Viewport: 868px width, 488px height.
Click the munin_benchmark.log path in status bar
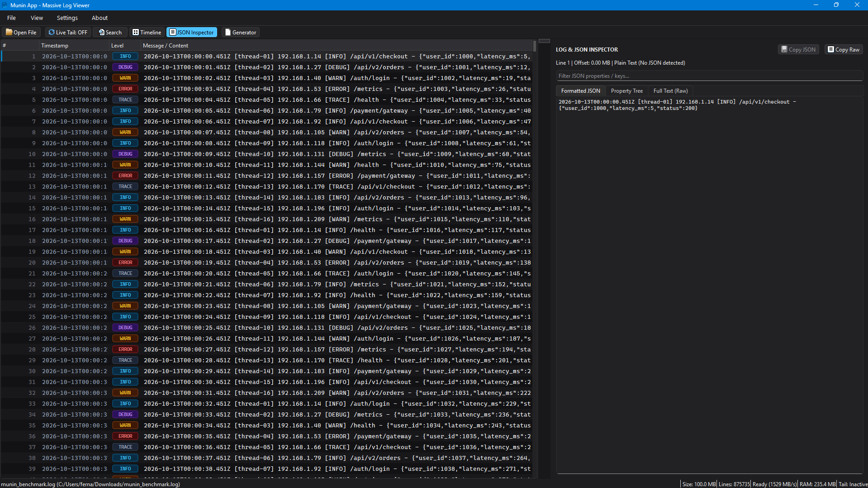(90, 484)
